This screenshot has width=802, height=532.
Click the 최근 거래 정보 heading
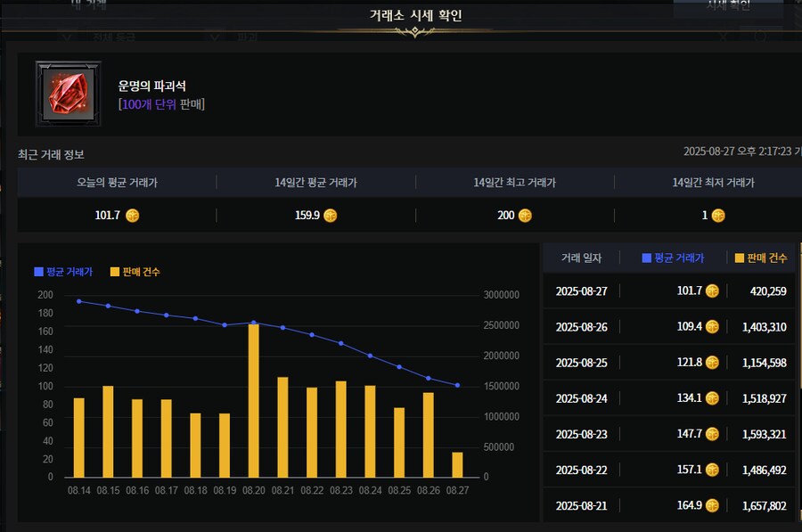51,154
